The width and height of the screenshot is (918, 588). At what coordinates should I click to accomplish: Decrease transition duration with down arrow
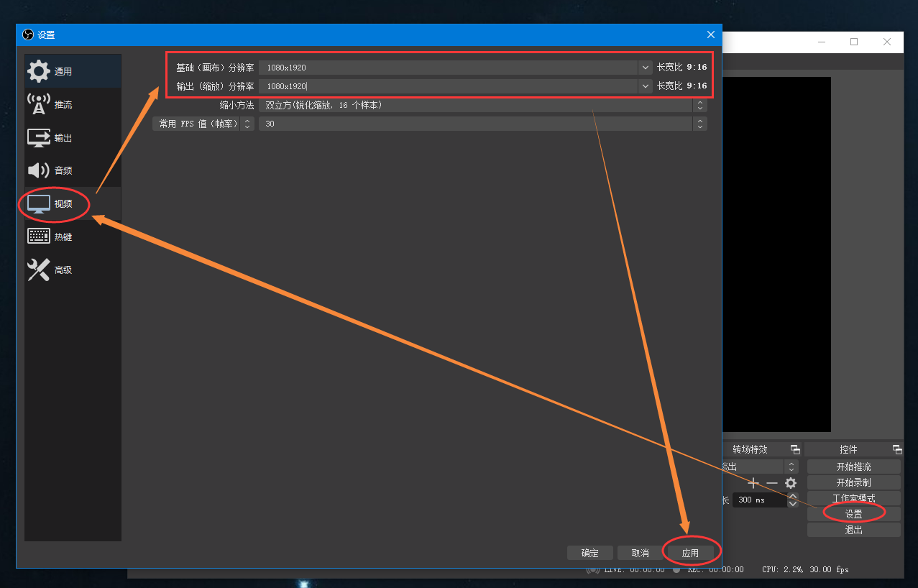(793, 503)
